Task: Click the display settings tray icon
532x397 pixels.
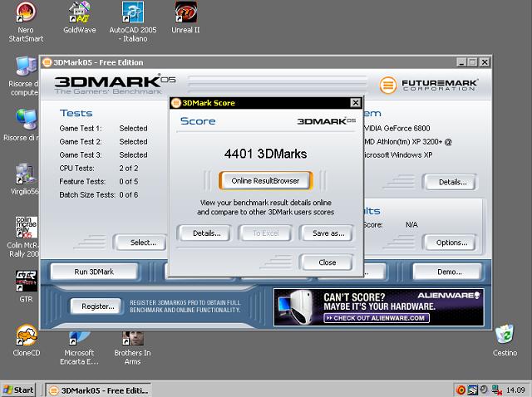Action: pyautogui.click(x=473, y=390)
